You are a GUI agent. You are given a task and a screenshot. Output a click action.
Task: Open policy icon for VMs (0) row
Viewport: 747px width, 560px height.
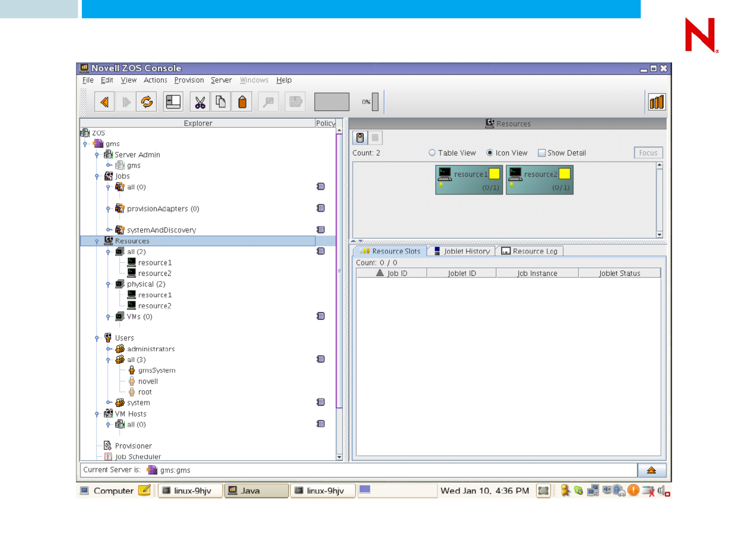click(x=321, y=316)
